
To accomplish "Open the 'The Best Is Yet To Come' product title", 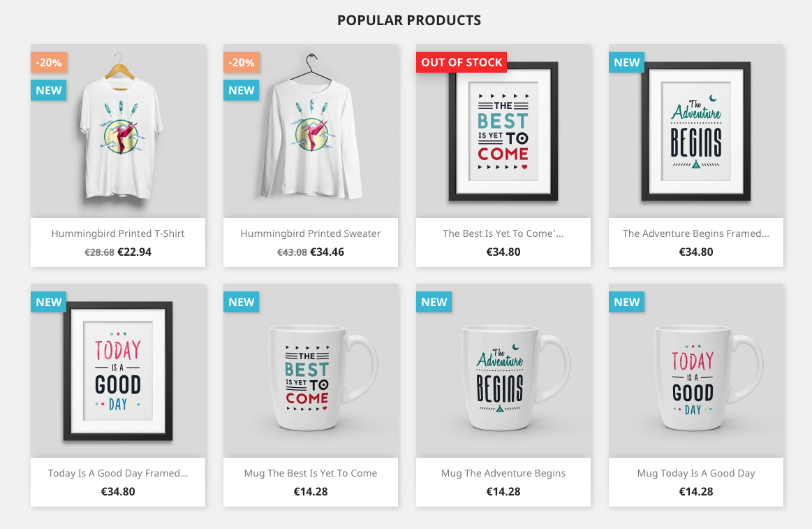I will coord(503,233).
